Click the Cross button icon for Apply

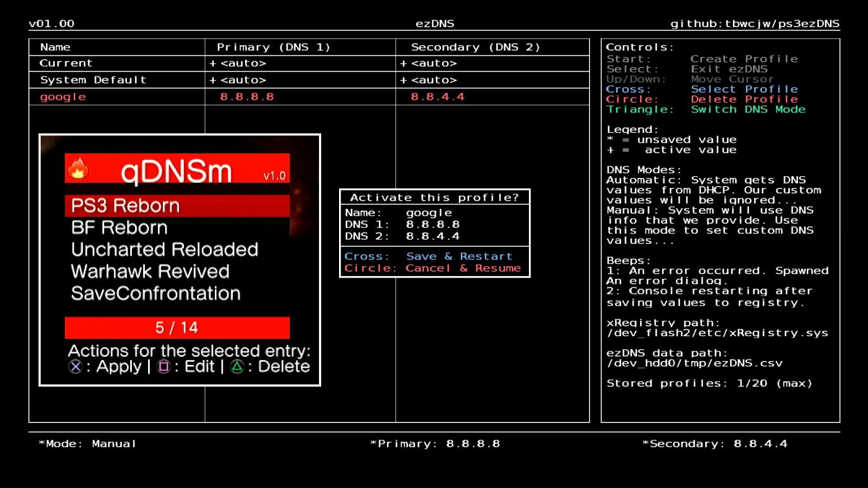tap(75, 367)
